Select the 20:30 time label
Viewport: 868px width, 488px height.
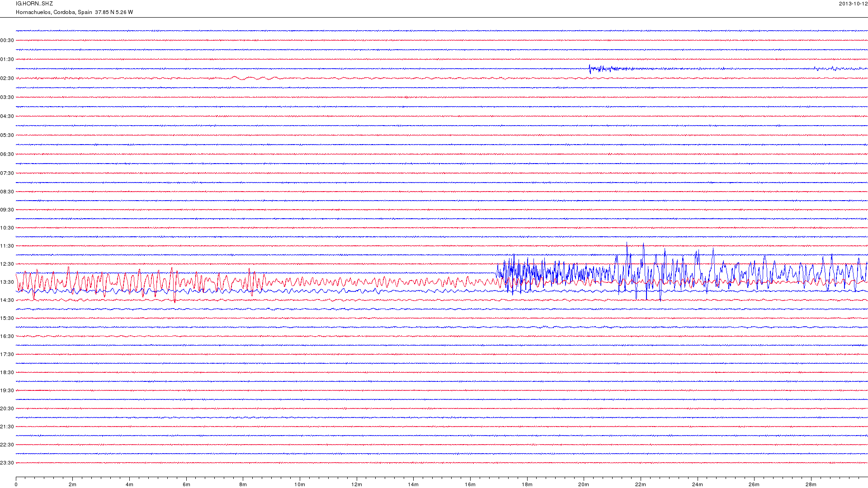tap(7, 408)
